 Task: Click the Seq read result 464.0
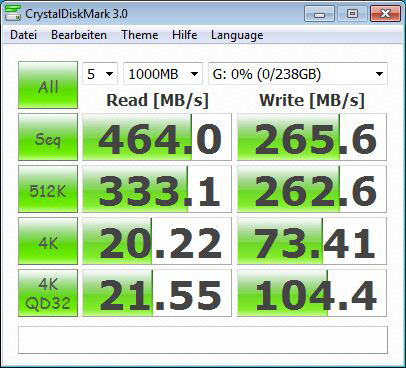click(x=157, y=137)
